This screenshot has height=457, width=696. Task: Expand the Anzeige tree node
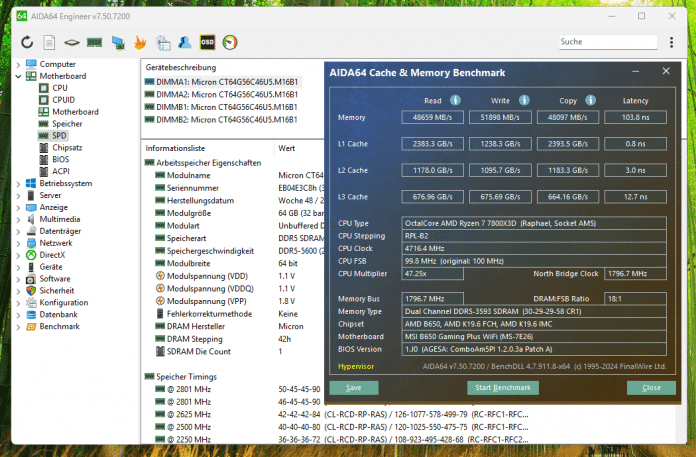click(x=18, y=208)
